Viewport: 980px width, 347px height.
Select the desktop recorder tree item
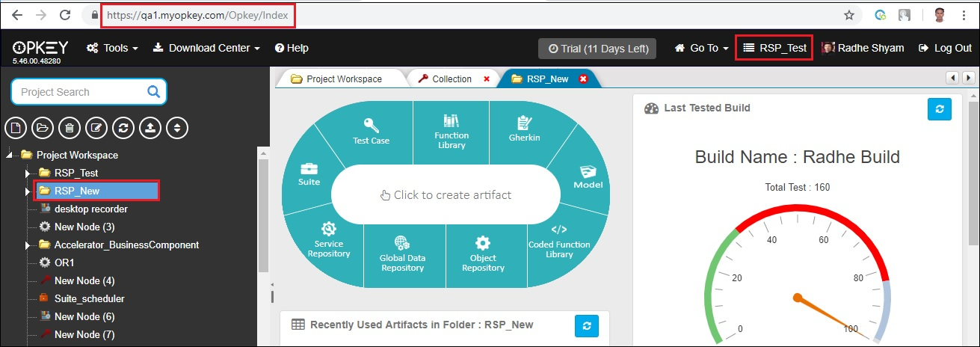coord(82,209)
